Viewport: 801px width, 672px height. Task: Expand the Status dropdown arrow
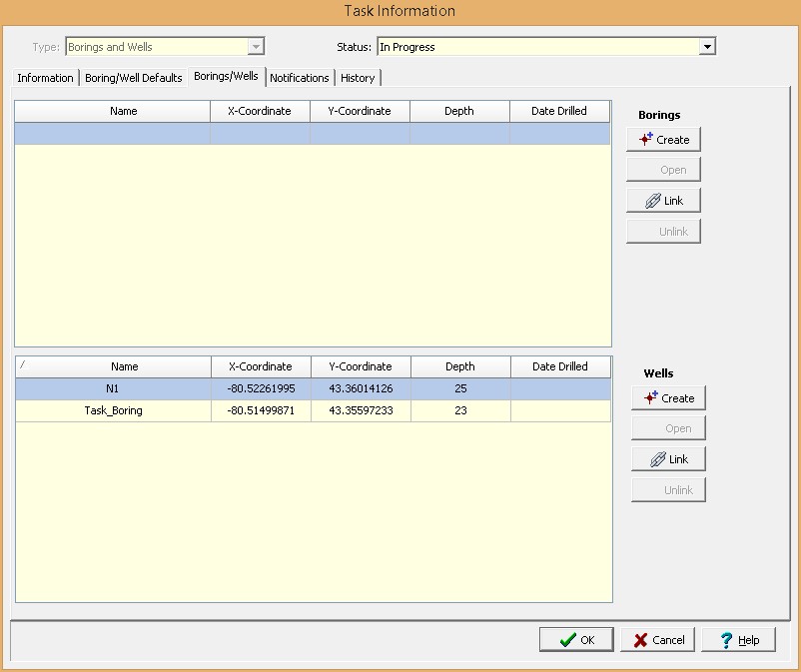coord(707,47)
